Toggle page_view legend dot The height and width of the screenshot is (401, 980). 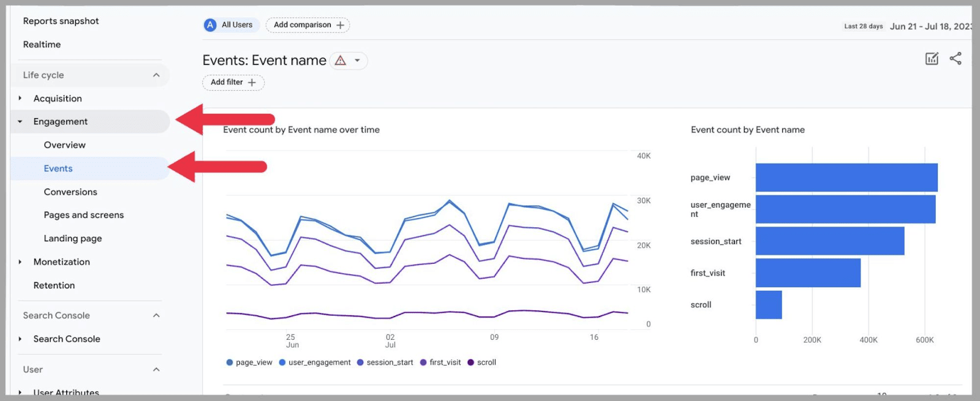pos(230,362)
